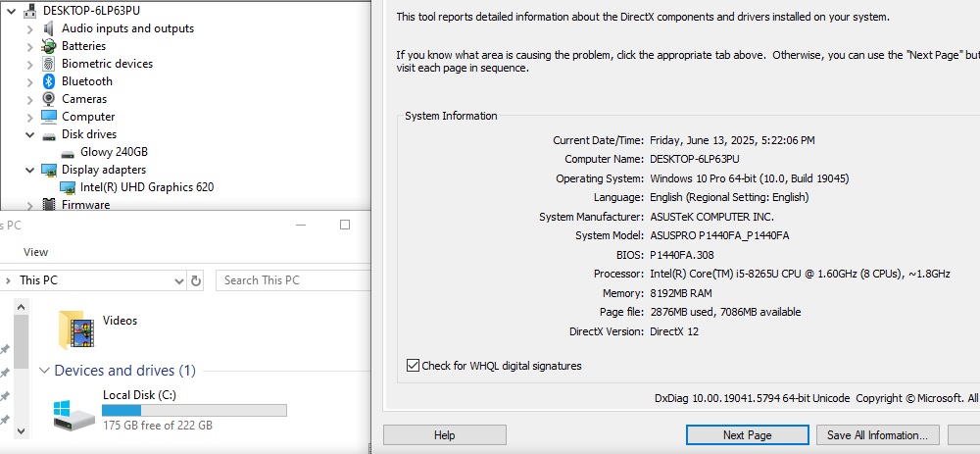Click the Operating System Windows 10 Pro value
Screen dimensions: 980x454
click(750, 178)
